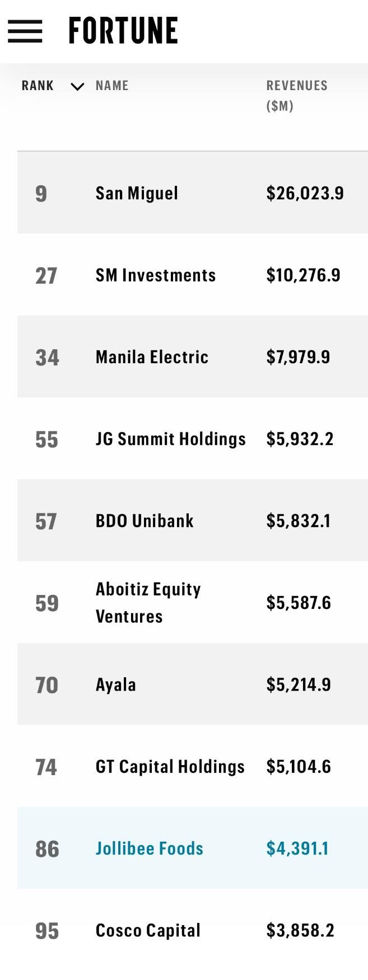
Task: Click rank number 95 cell
Action: pyautogui.click(x=46, y=931)
